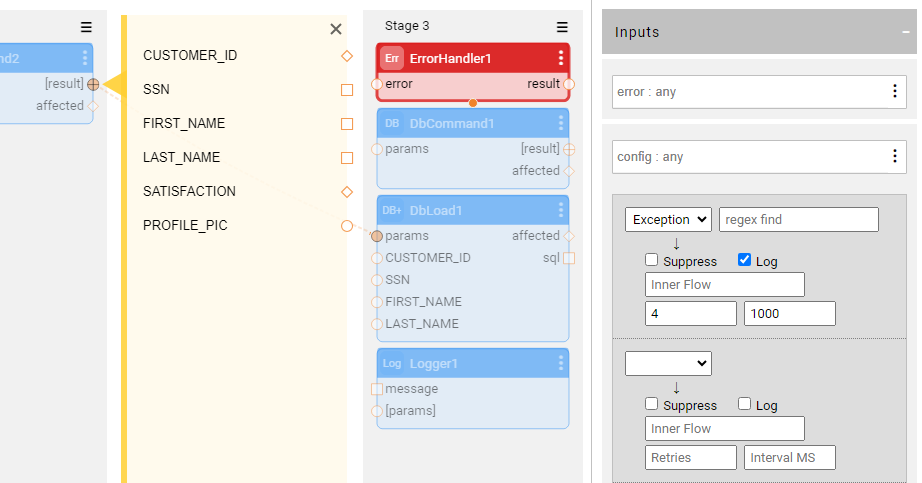922x483 pixels.
Task: Click the 'config : any' options dots
Action: pyautogui.click(x=894, y=157)
